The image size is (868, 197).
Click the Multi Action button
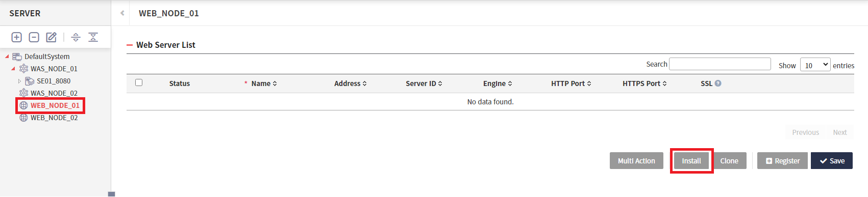pyautogui.click(x=636, y=161)
